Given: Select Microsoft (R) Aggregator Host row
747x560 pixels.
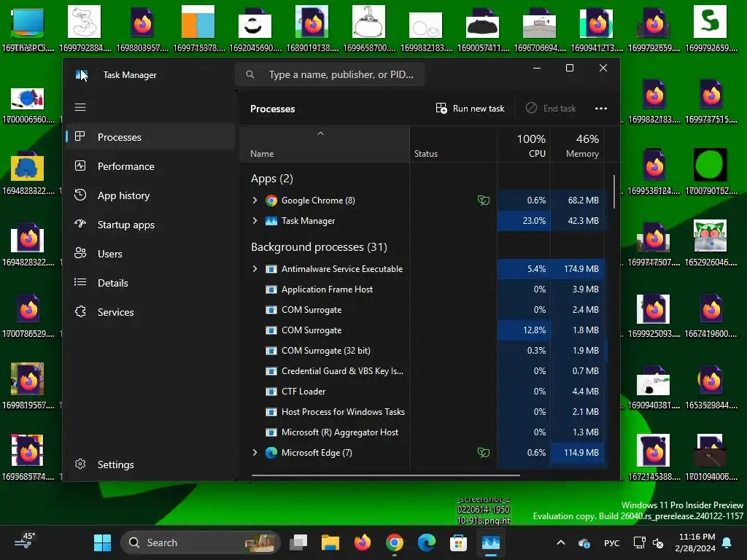Looking at the screenshot, I should (x=422, y=432).
